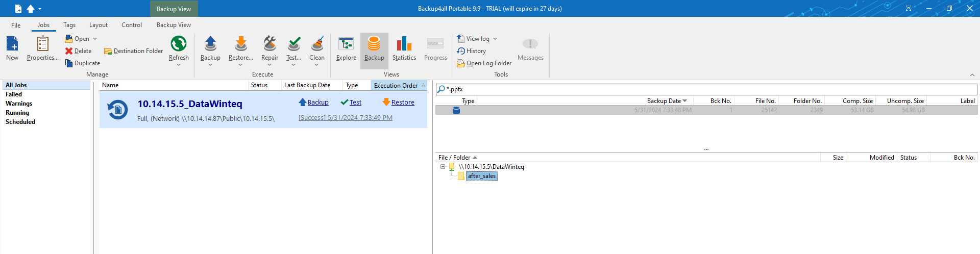Click the Clean icon
980x254 pixels.
coord(317,44)
